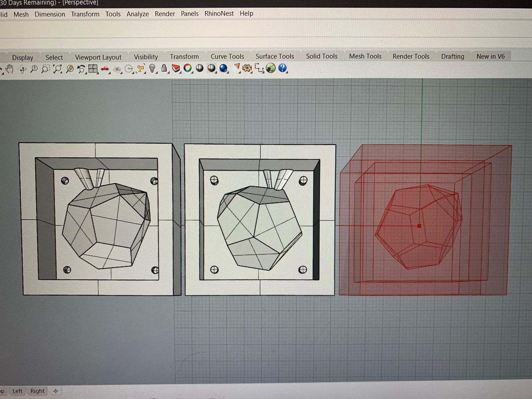Open the Object Snap circle icon
This screenshot has height=399, width=532.
click(x=129, y=69)
